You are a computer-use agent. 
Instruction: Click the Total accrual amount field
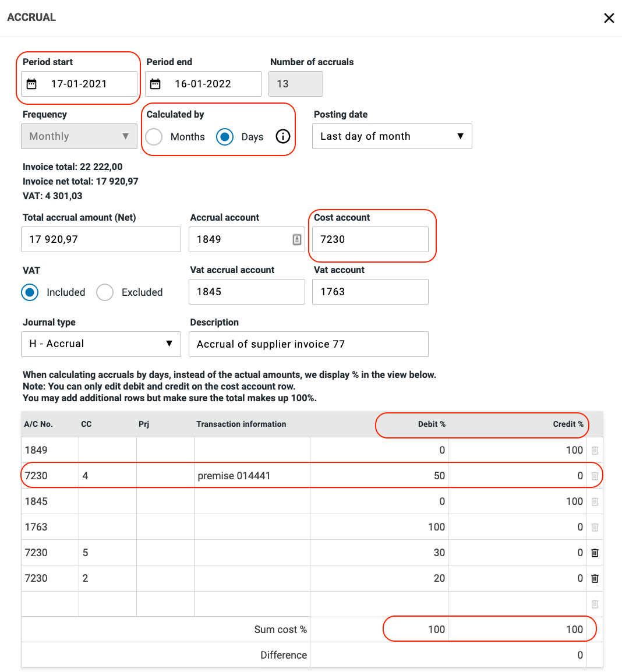point(101,239)
